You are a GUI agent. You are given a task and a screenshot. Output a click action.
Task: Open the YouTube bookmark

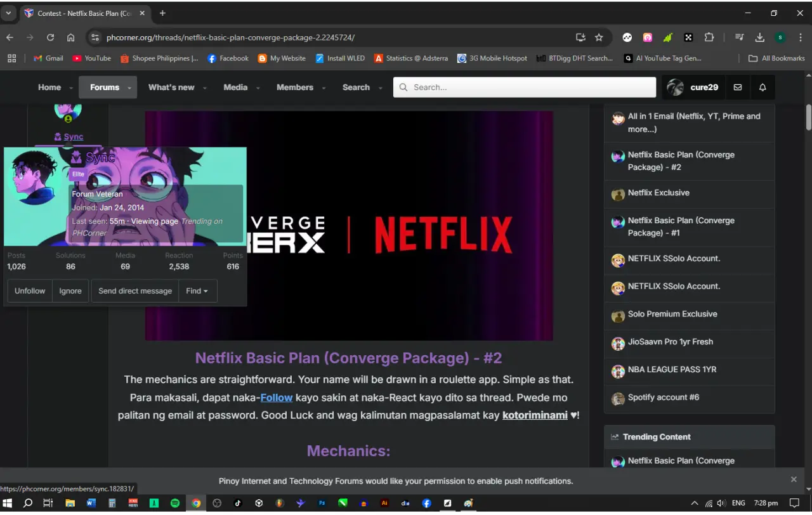point(92,58)
